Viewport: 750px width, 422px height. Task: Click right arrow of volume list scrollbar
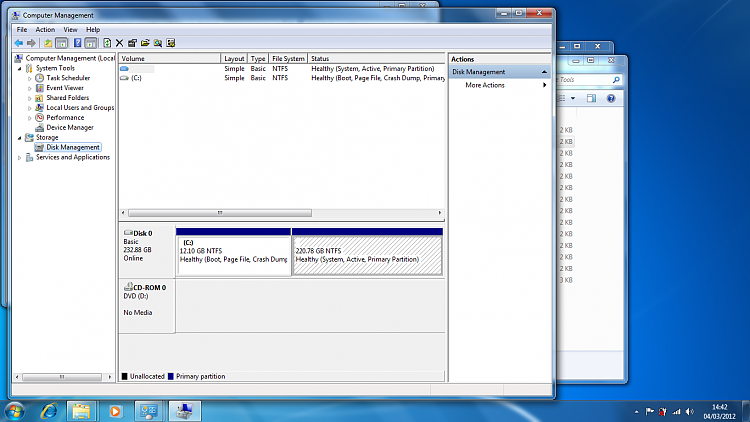pyautogui.click(x=440, y=213)
